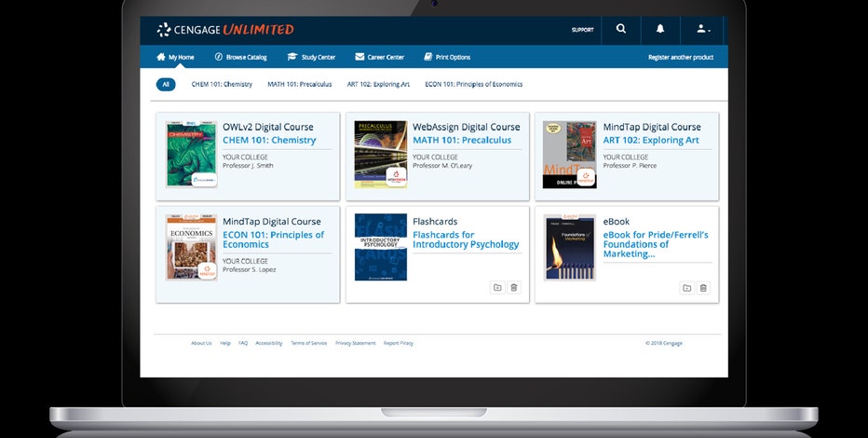Click Register another product
The width and height of the screenshot is (868, 438).
(x=681, y=57)
